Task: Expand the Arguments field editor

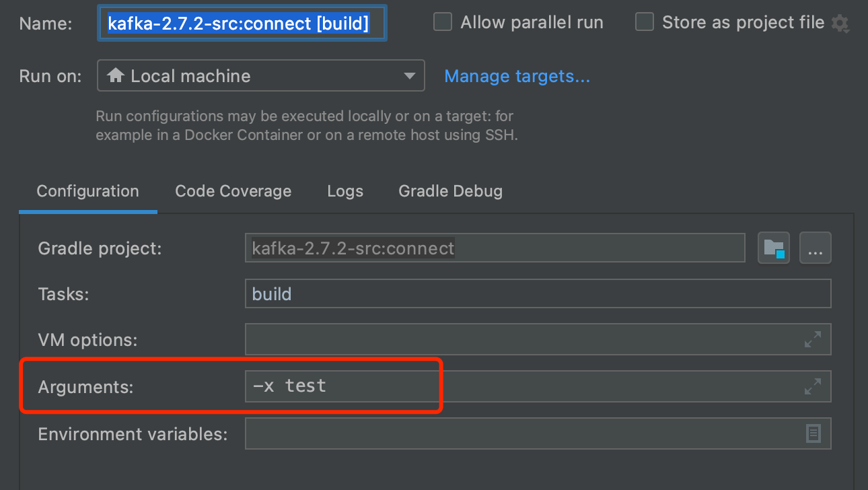Action: click(813, 386)
